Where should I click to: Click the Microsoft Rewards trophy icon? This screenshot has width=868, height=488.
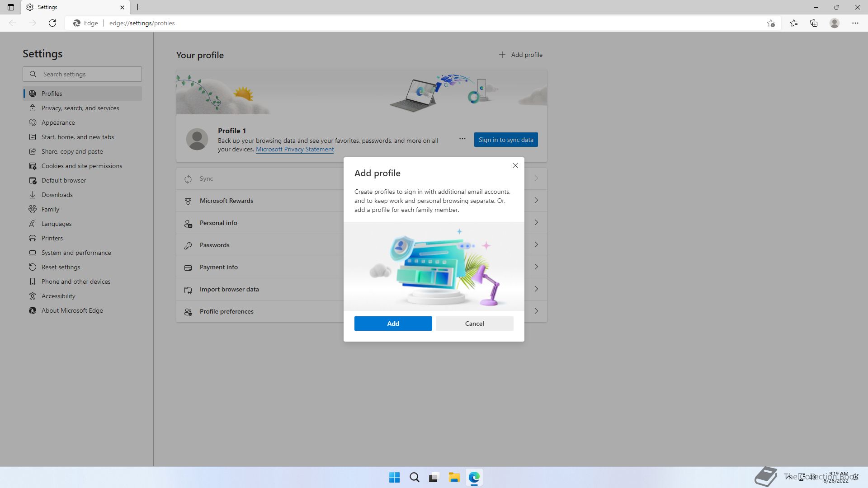click(x=188, y=201)
